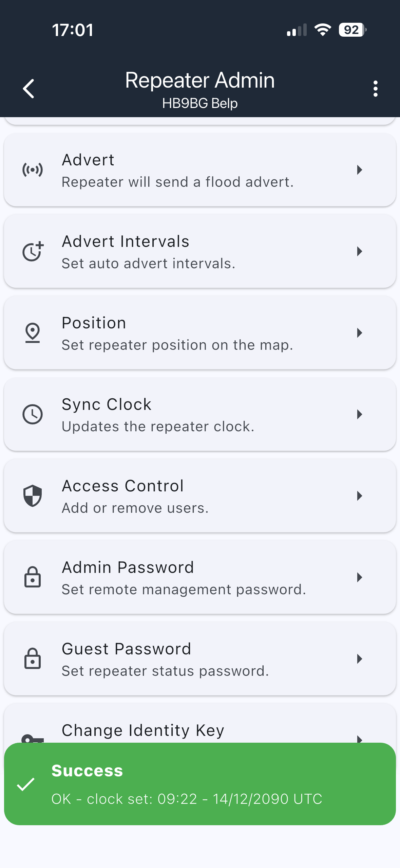This screenshot has width=400, height=868.
Task: Expand the Position row arrow
Action: pyautogui.click(x=359, y=333)
